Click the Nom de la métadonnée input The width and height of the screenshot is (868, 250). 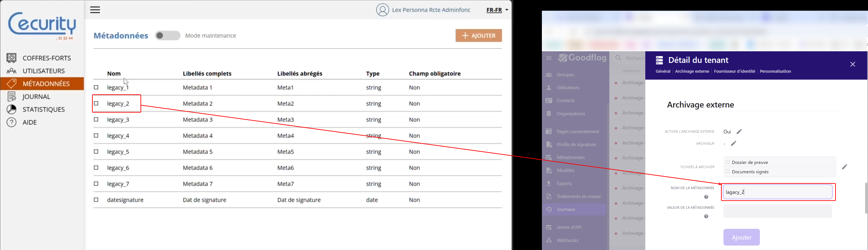click(778, 192)
